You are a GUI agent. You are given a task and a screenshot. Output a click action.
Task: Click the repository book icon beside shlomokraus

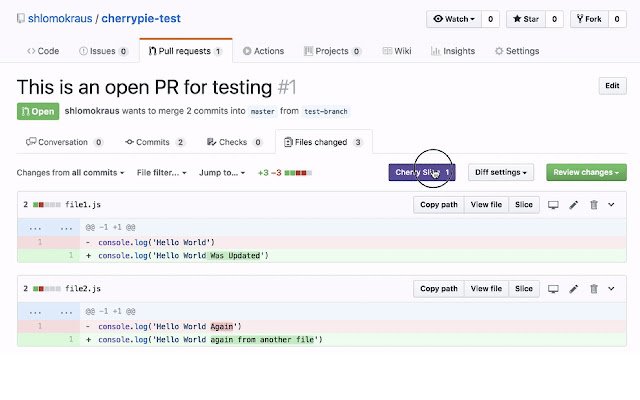(x=20, y=18)
